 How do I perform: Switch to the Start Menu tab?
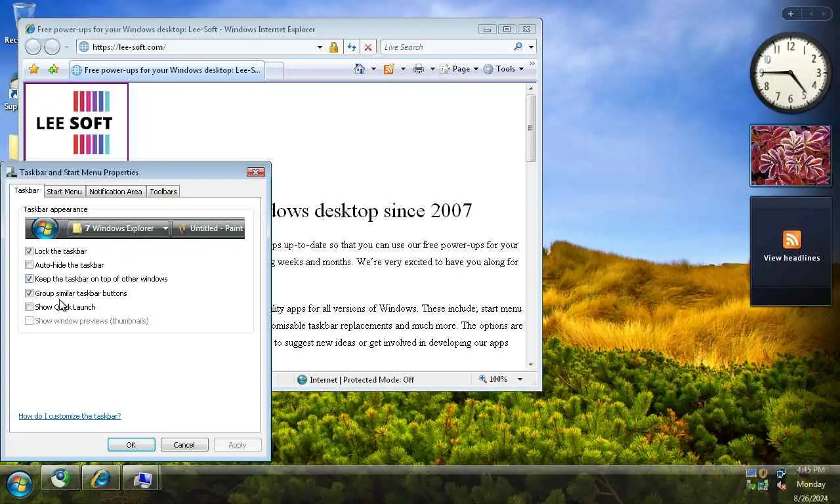(x=64, y=192)
